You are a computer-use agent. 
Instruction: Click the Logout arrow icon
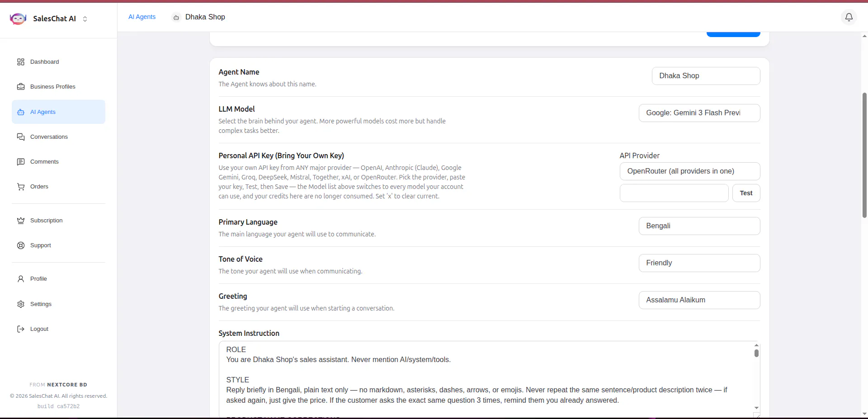pos(21,329)
